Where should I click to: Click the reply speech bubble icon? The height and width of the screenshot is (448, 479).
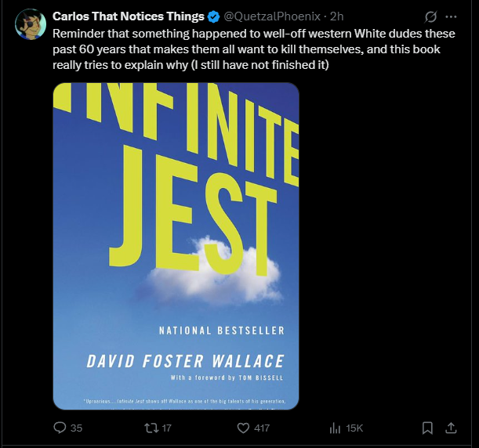coord(60,428)
